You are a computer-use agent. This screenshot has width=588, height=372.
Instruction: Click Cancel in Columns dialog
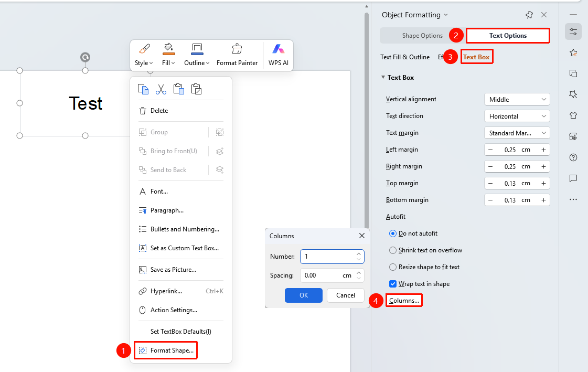point(345,295)
